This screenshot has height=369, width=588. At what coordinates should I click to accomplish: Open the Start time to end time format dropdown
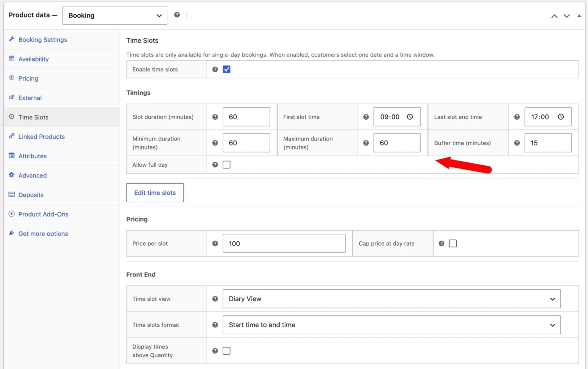tap(391, 325)
